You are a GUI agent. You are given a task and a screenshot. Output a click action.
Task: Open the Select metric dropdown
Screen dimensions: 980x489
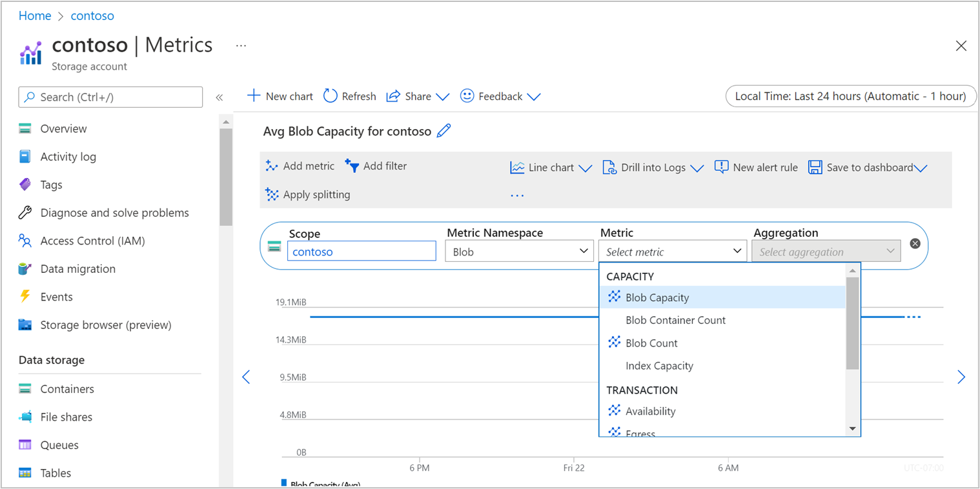(673, 252)
